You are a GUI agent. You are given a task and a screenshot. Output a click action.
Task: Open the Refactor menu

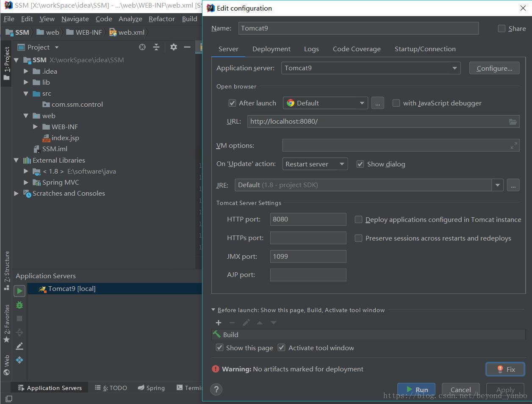161,19
